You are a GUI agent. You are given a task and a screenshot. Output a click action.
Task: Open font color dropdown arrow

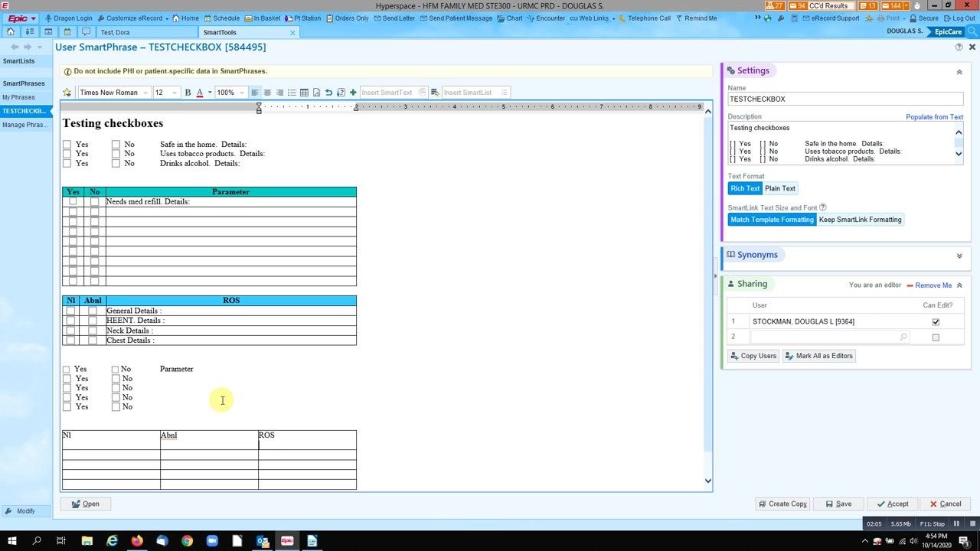point(210,93)
